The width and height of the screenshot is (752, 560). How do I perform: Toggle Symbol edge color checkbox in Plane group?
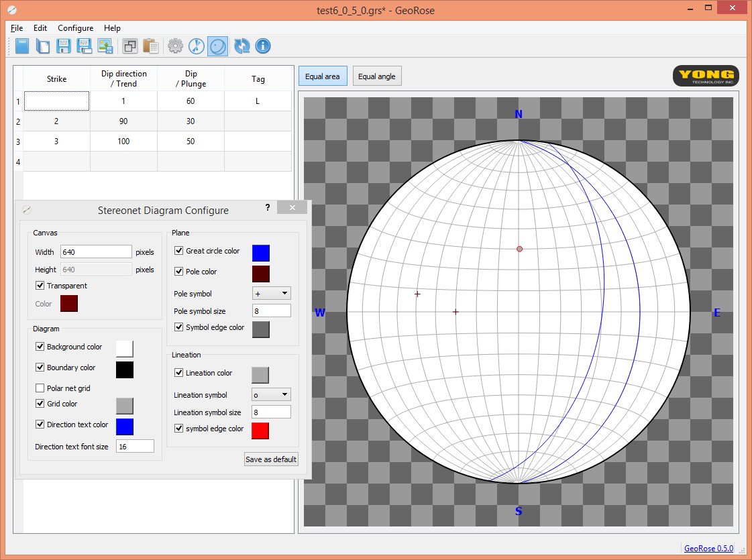coord(179,327)
